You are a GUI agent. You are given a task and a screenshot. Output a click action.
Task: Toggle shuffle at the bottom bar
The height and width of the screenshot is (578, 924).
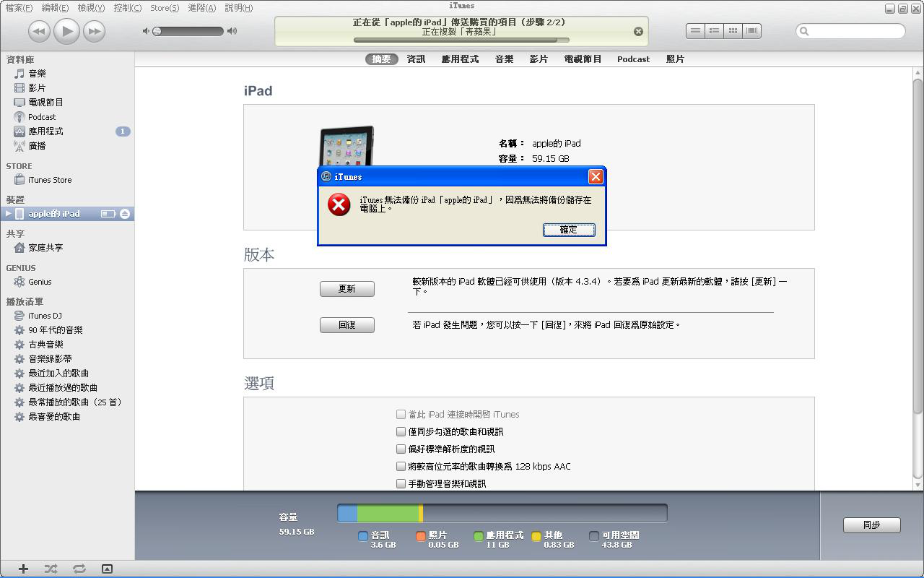(x=51, y=569)
